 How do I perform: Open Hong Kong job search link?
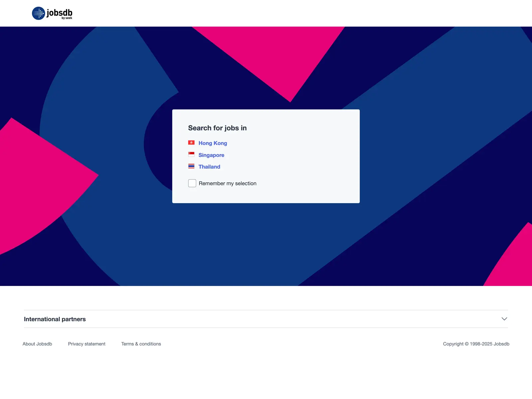click(213, 143)
